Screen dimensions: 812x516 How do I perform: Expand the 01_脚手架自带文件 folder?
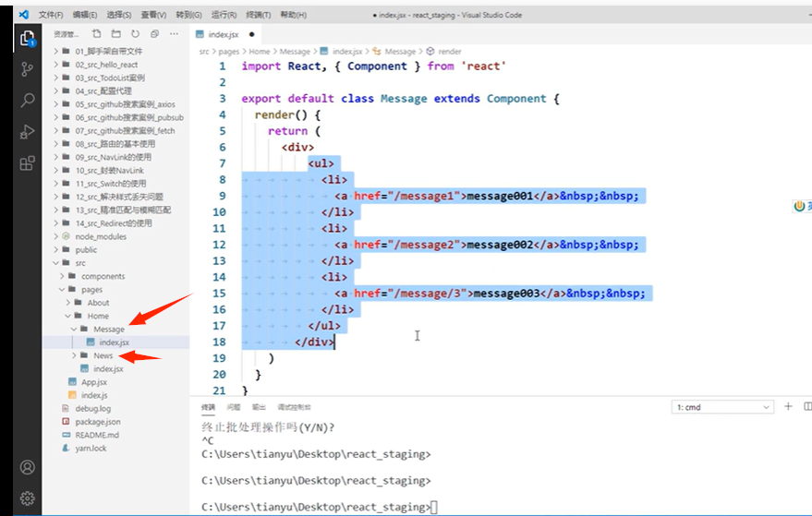click(116, 52)
